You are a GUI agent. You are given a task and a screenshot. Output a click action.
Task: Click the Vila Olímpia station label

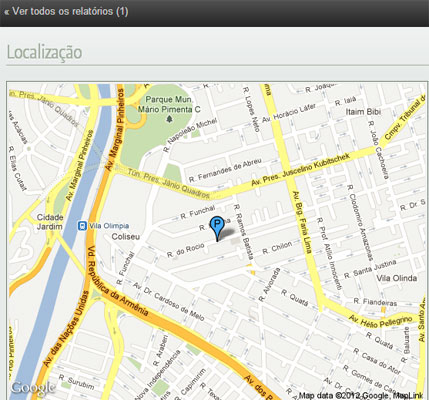[x=109, y=226]
